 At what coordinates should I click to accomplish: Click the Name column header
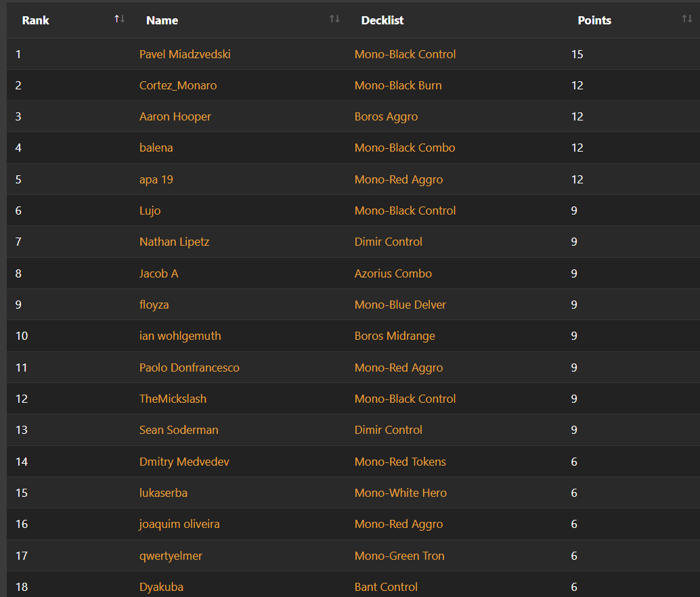click(162, 20)
